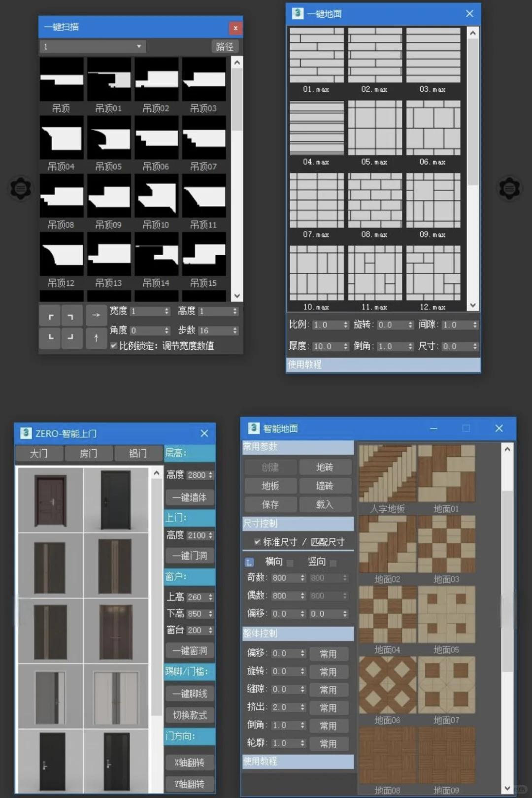Viewport: 532px width, 798px height.
Task: Switch to the 房门 tab
Action: click(88, 453)
